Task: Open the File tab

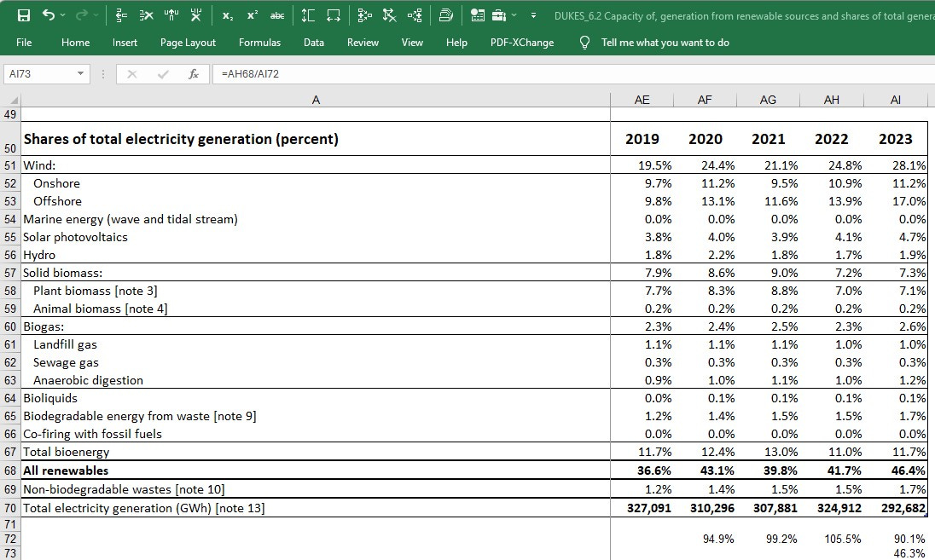Action: click(x=24, y=43)
